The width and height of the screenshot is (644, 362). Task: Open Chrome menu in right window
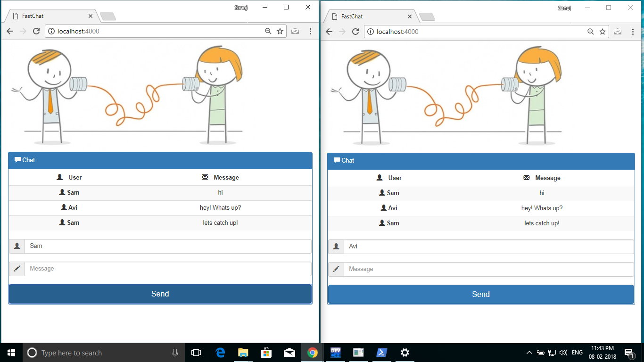click(x=633, y=32)
